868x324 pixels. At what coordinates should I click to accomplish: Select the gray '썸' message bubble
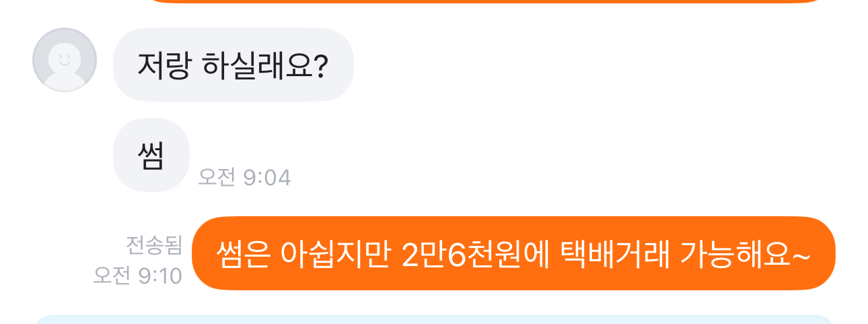[x=151, y=155]
